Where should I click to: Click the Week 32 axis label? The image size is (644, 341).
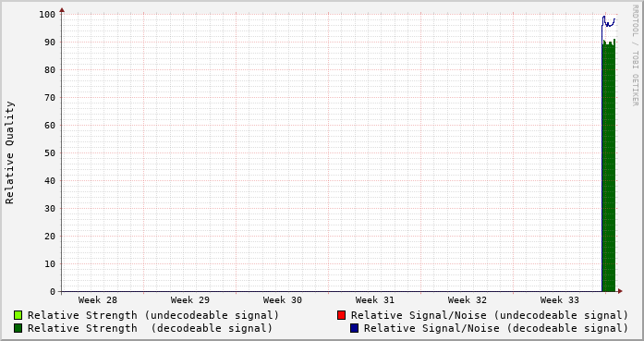click(x=468, y=300)
